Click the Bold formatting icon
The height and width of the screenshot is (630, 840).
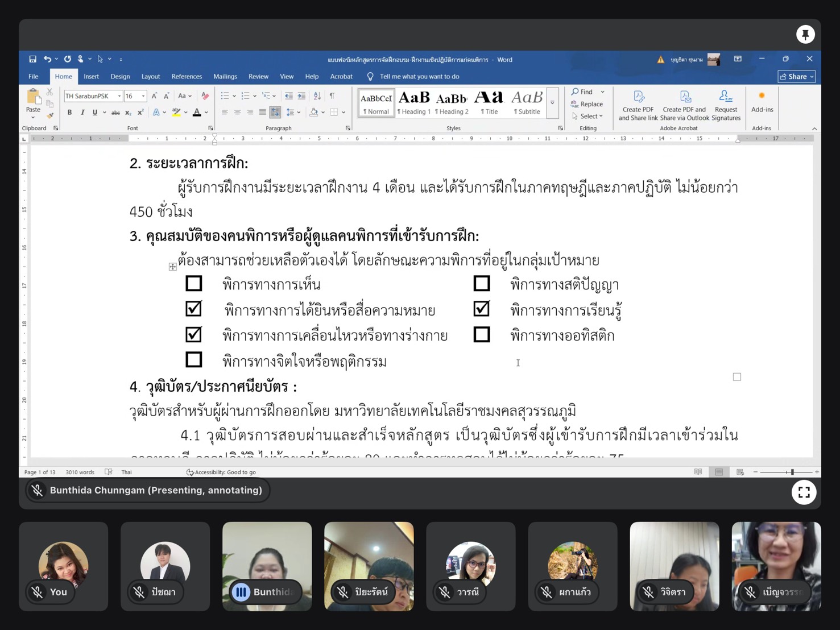[x=69, y=113]
